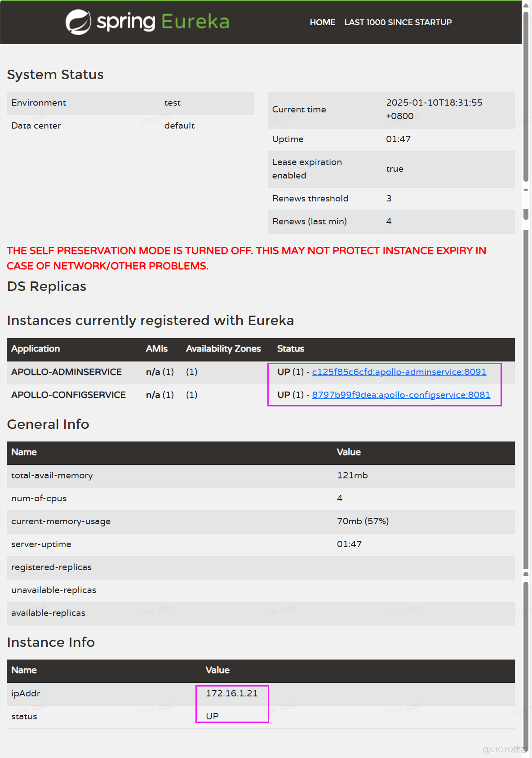
Task: Select the Instances currently registered with Eureka heading
Action: [151, 321]
